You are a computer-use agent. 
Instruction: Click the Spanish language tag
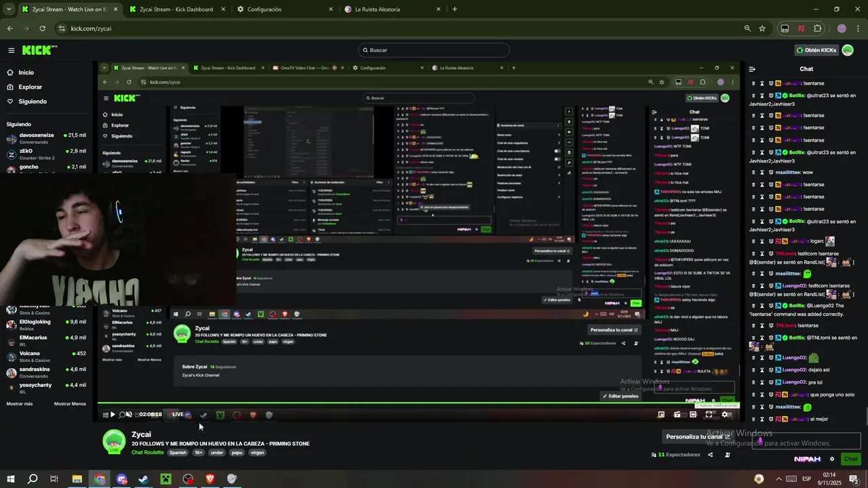[178, 453]
